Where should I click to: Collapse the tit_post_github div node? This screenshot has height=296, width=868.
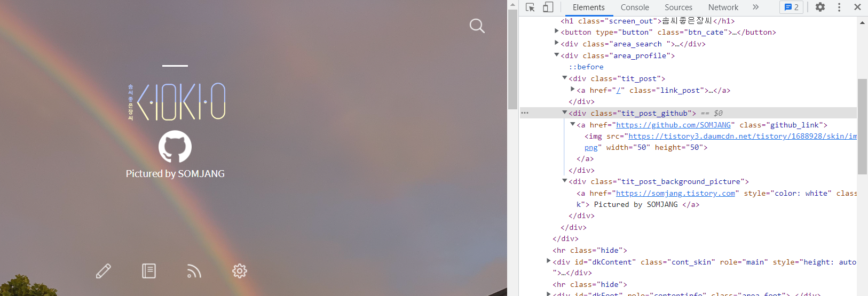565,113
